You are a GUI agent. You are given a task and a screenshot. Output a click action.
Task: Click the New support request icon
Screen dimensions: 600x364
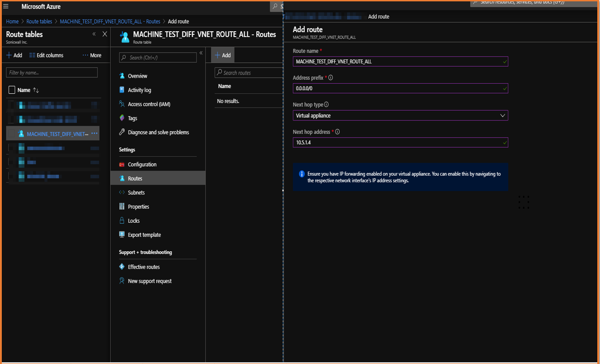[122, 281]
